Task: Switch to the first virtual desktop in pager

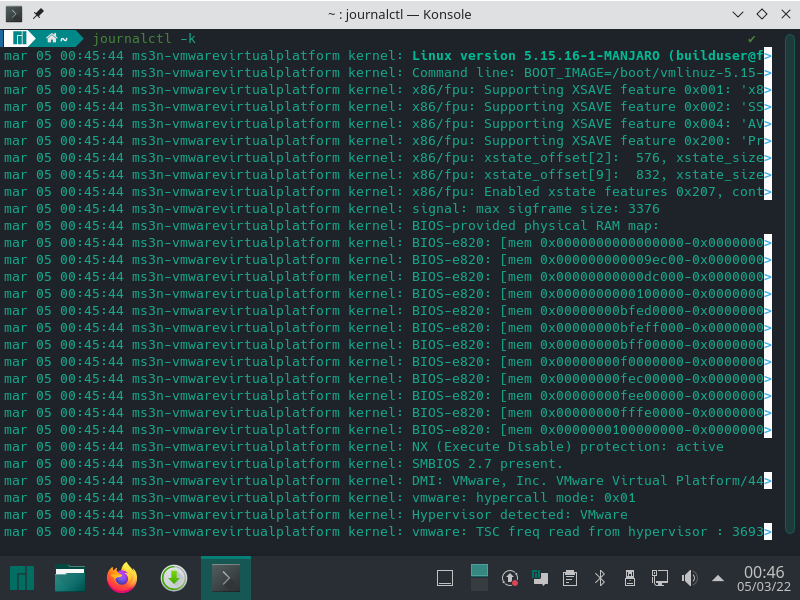Action: 479,569
